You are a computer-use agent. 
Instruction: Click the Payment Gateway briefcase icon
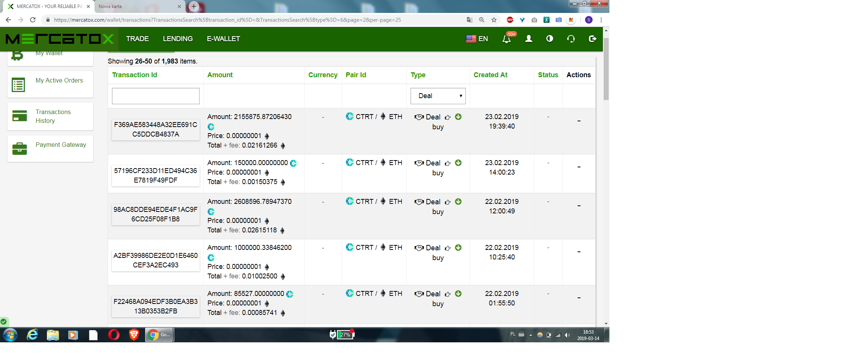[19, 148]
